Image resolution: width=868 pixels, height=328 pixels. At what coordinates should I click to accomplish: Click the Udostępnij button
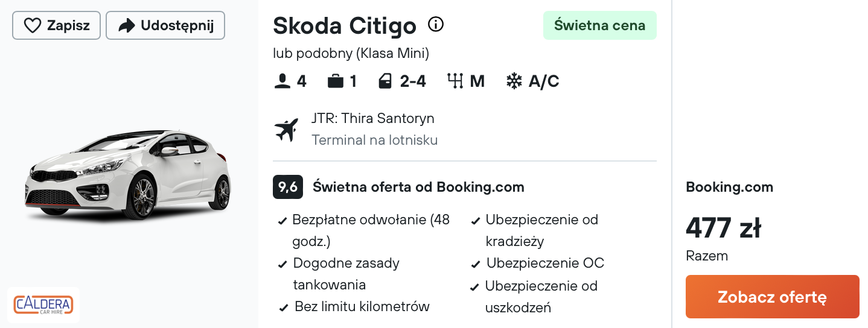pos(165,25)
